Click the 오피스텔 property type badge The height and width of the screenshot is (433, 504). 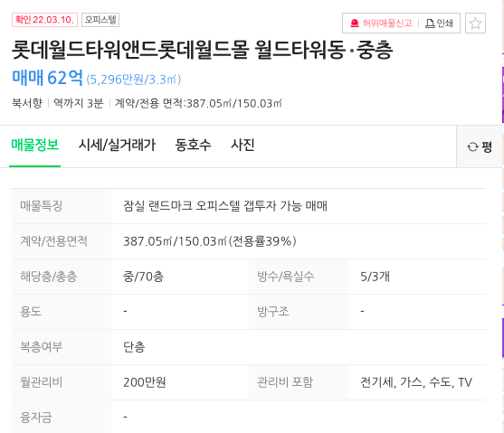click(100, 20)
